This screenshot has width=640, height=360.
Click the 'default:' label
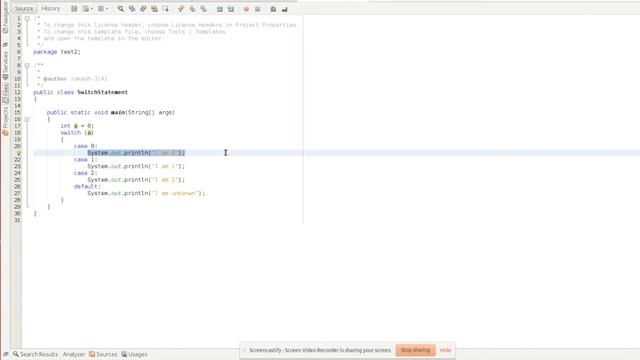pos(87,187)
